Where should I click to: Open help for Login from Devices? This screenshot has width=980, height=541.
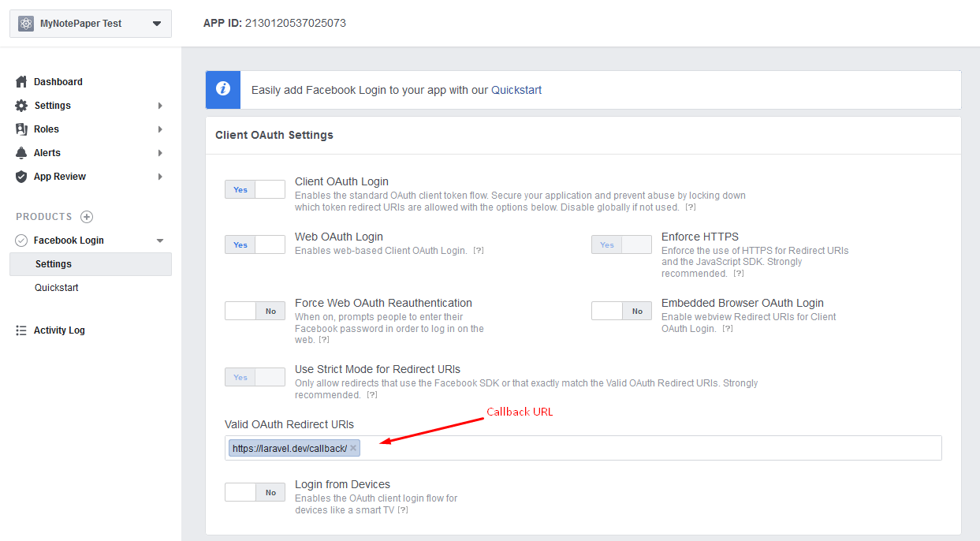[x=403, y=510]
